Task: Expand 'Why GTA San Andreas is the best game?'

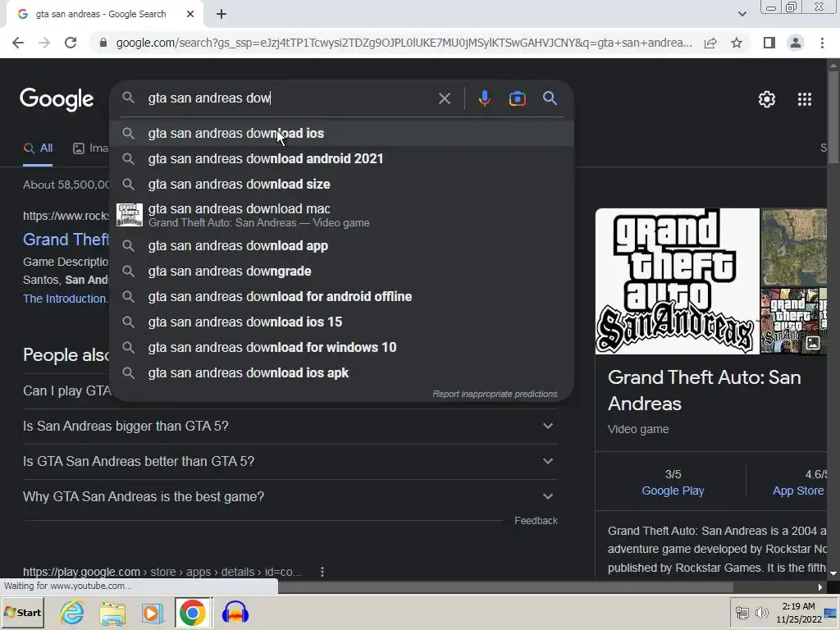Action: (290, 496)
